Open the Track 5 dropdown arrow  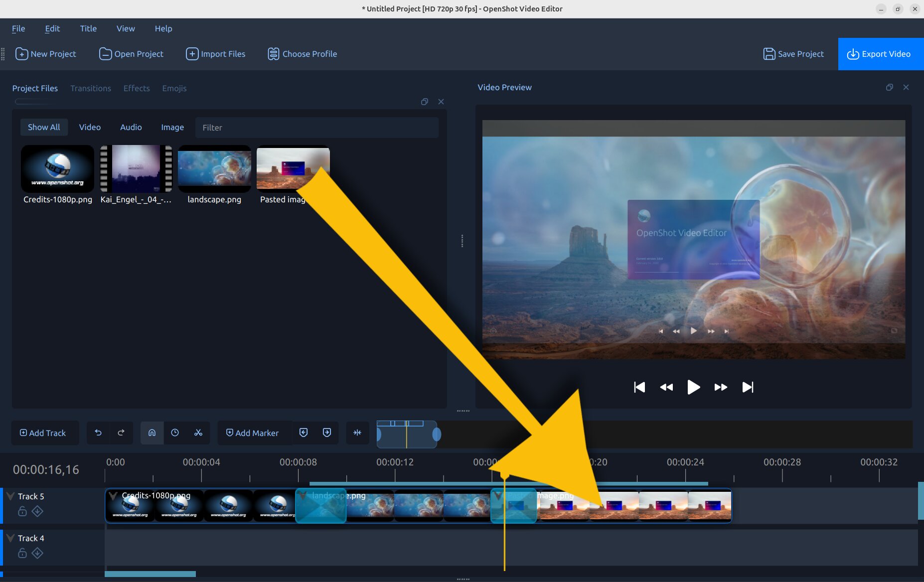[10, 496]
